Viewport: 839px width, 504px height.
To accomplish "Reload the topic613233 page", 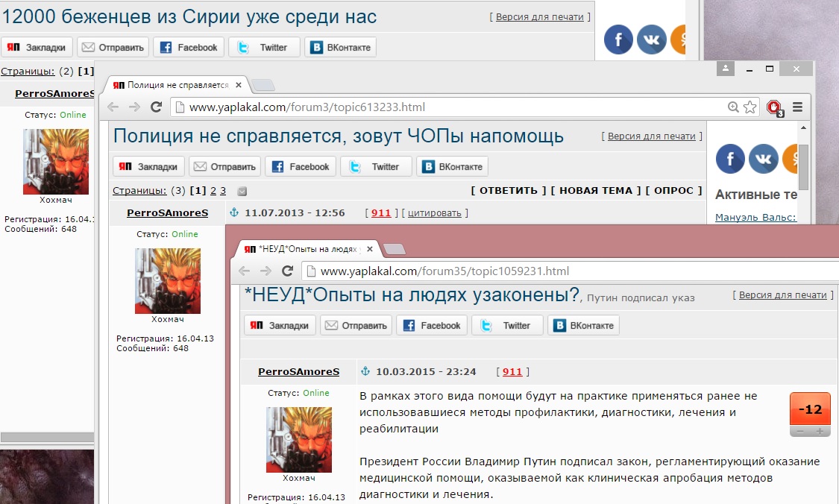I will point(157,107).
